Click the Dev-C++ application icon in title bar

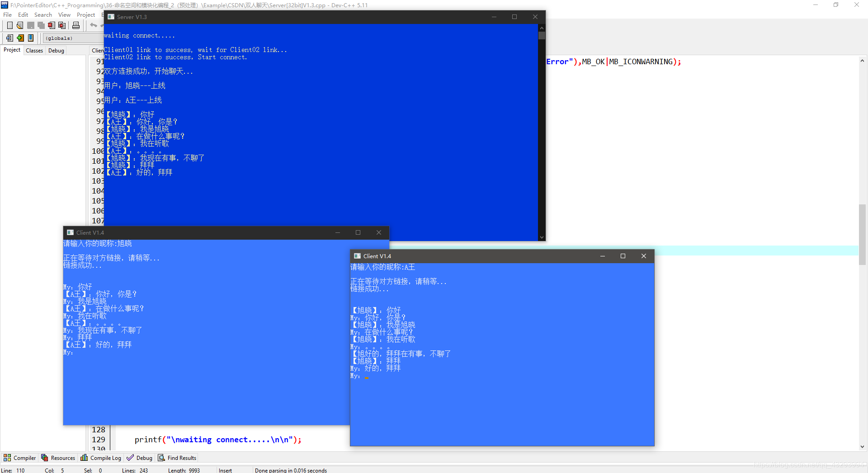(x=5, y=5)
